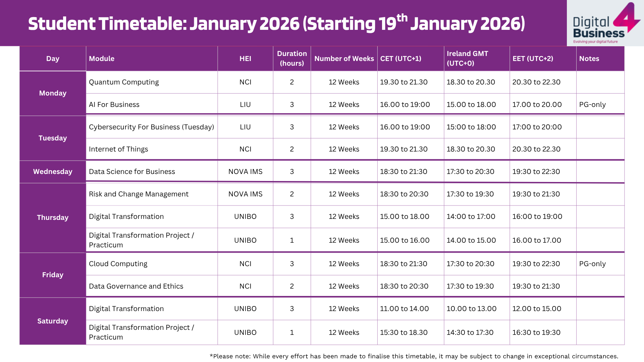The width and height of the screenshot is (644, 362).
Task: Click the AI For Business module
Action: (x=114, y=105)
